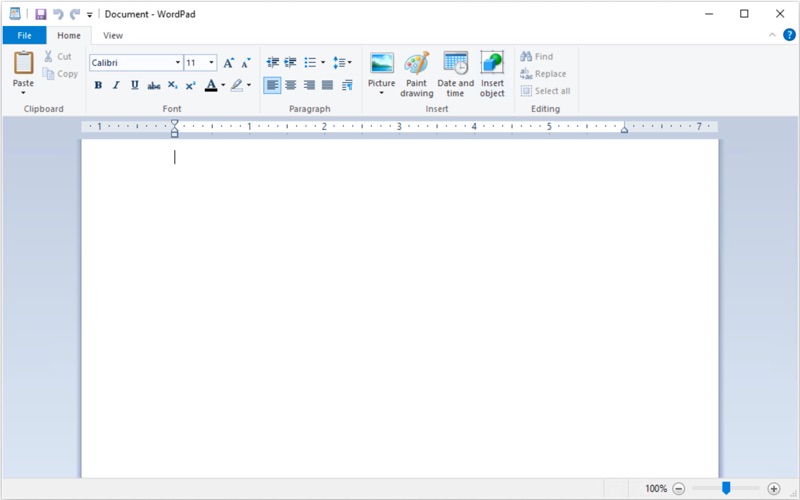Viewport: 800px width, 500px height.
Task: Click the zoom slider thumb
Action: [726, 489]
